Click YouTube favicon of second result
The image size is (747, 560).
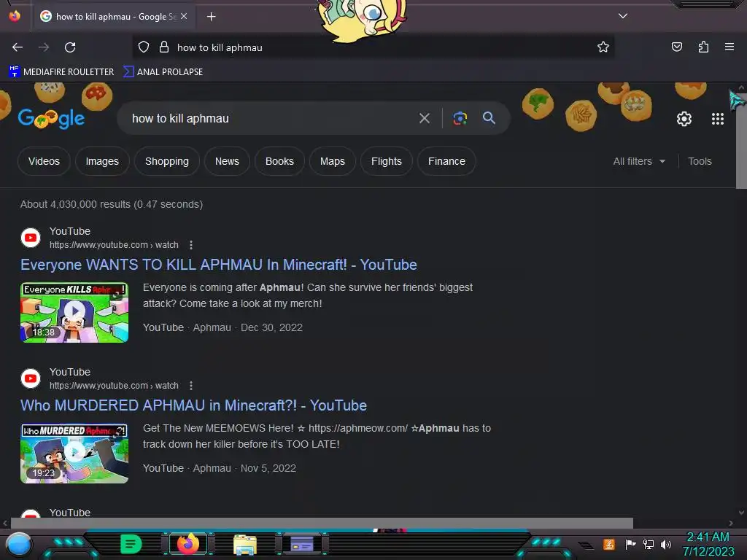(x=31, y=378)
